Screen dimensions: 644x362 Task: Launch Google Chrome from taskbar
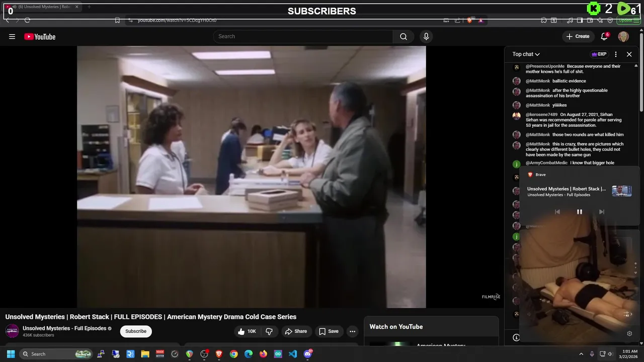(x=233, y=354)
